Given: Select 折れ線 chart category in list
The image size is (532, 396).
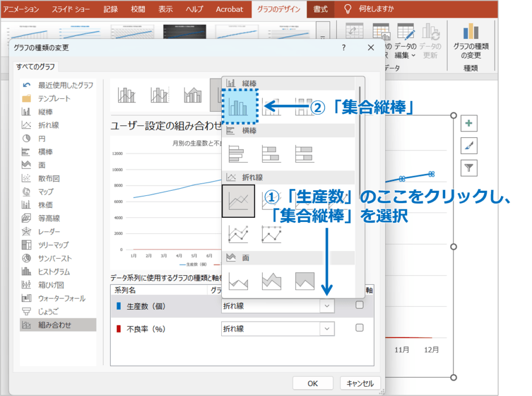Looking at the screenshot, I should click(58, 125).
